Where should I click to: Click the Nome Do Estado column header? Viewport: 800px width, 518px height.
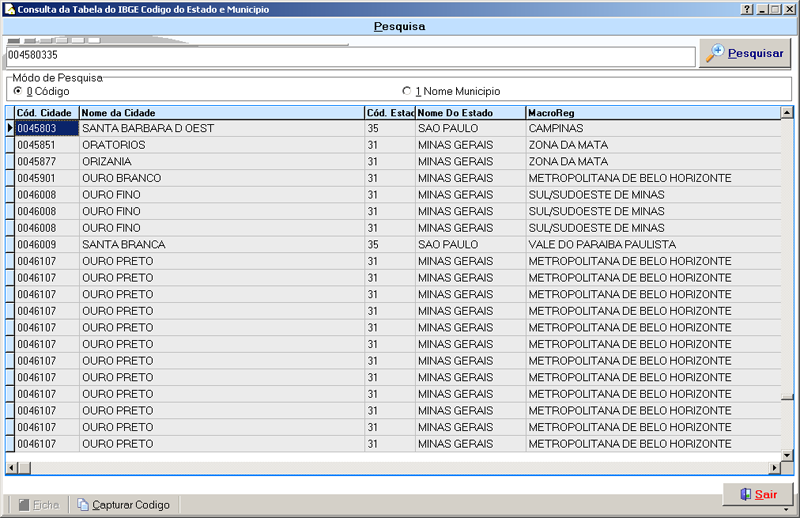pos(470,113)
